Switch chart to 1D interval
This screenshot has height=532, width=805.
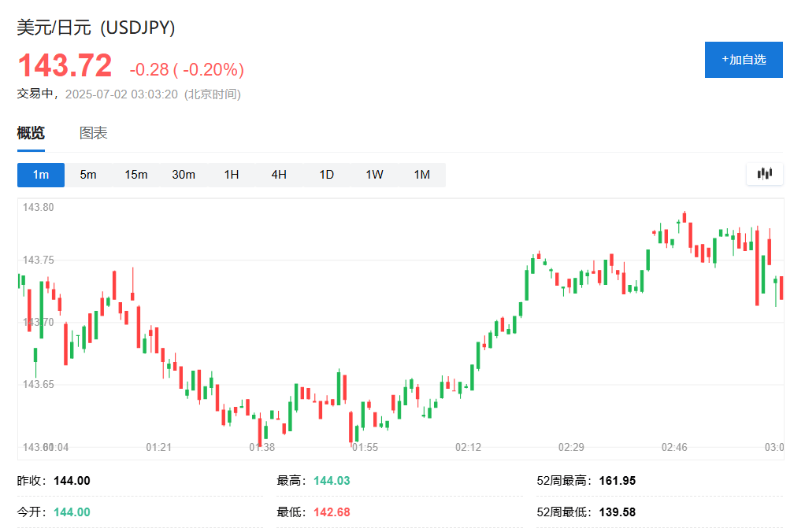(326, 175)
